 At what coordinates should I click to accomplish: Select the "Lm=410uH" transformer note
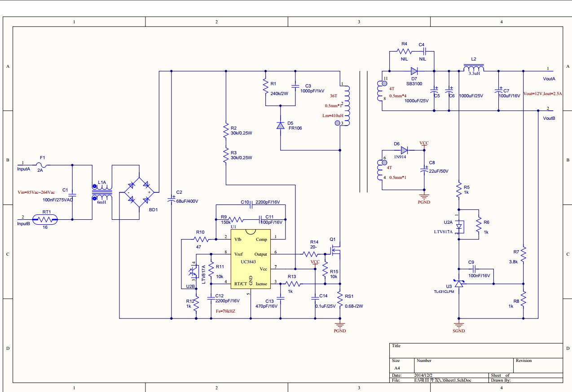(333, 116)
